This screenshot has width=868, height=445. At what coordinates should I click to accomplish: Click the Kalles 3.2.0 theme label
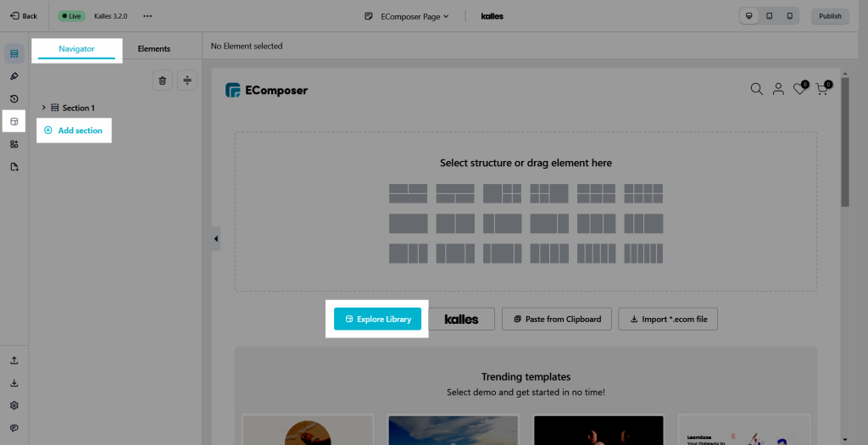[x=111, y=16]
